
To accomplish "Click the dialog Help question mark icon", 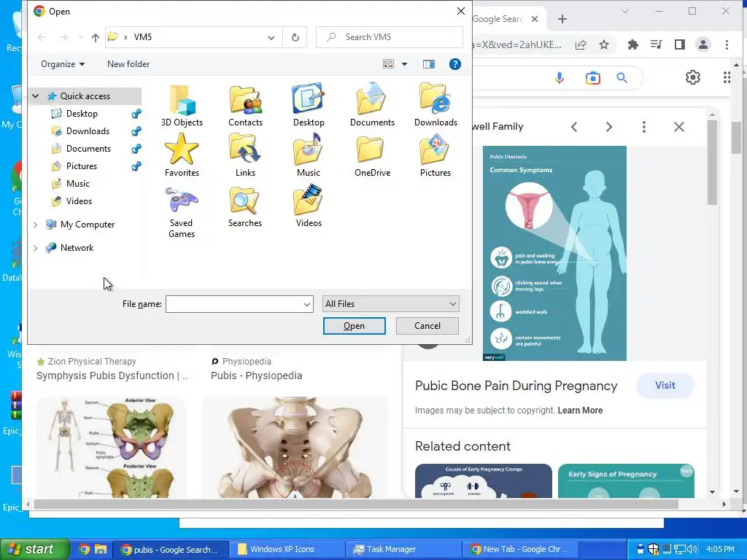I will click(x=455, y=64).
